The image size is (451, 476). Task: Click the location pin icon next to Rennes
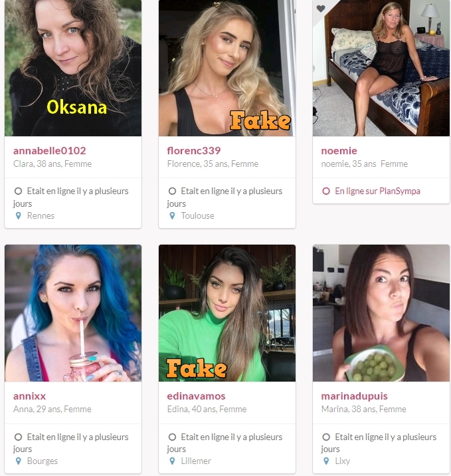click(18, 216)
